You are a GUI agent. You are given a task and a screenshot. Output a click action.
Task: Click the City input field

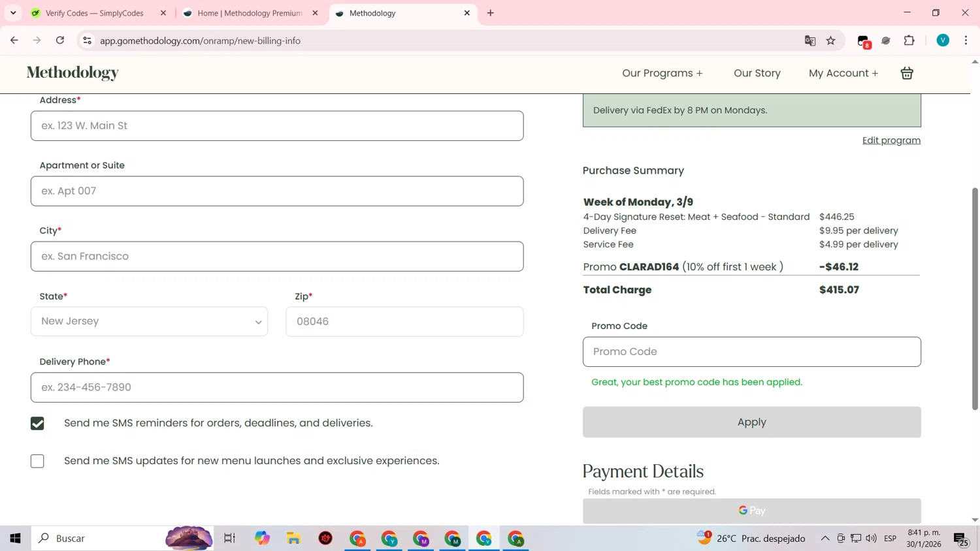(x=277, y=257)
